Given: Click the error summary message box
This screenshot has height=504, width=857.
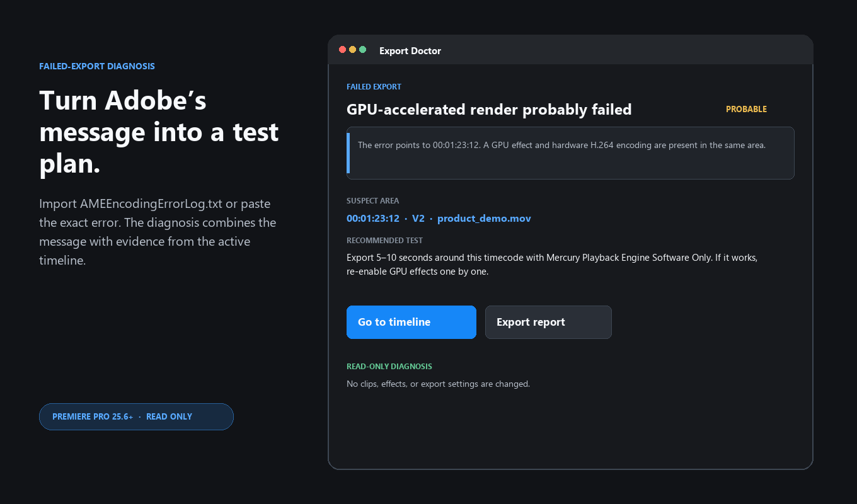Looking at the screenshot, I should coord(570,153).
